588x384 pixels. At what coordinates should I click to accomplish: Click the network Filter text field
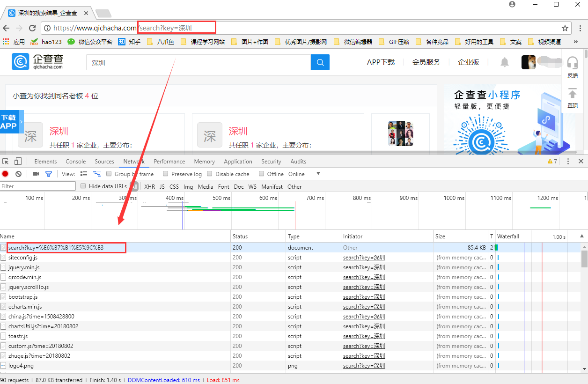(37, 186)
